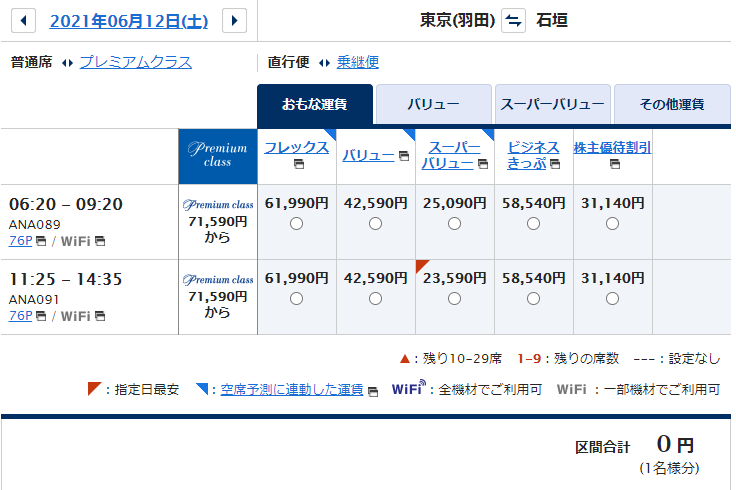Image resolution: width=736 pixels, height=490 pixels.
Task: Select ANA089 バリュー 42,590円 fare
Action: 375,223
